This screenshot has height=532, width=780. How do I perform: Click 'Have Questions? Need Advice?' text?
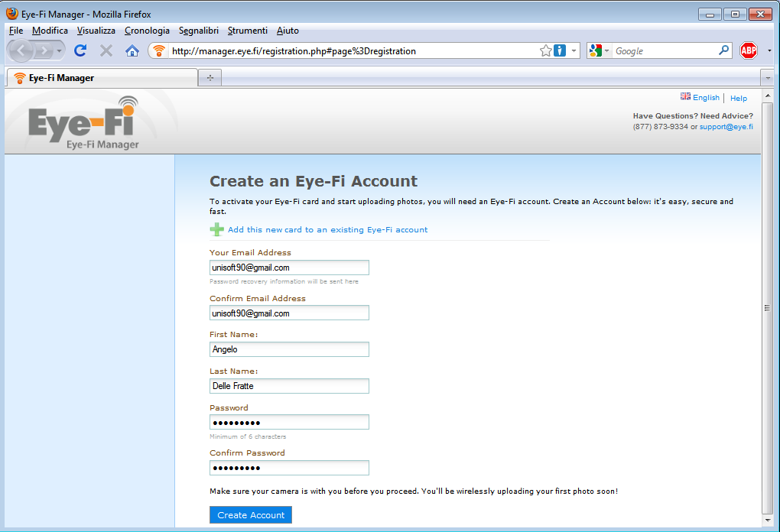[x=693, y=116]
